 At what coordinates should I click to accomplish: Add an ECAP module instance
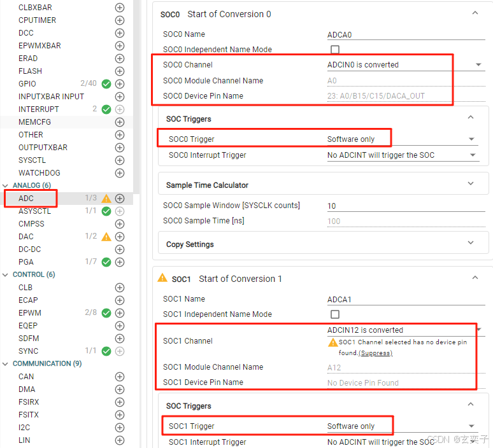pyautogui.click(x=120, y=300)
